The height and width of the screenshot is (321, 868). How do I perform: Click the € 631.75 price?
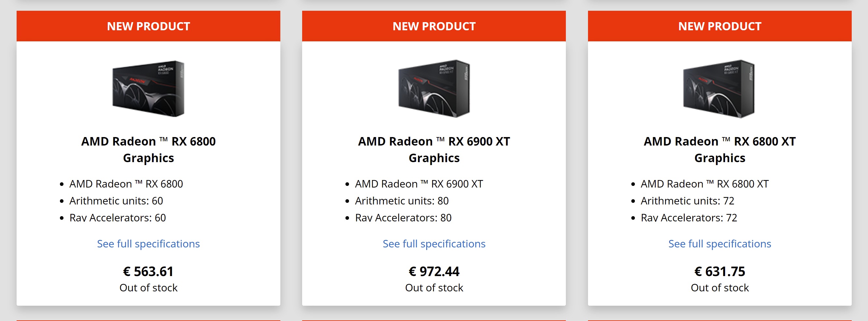[720, 272]
